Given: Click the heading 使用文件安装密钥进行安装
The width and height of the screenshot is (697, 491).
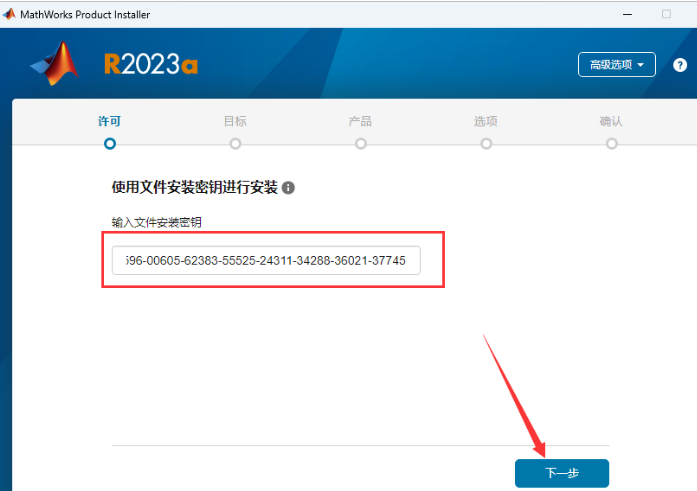Looking at the screenshot, I should click(194, 188).
